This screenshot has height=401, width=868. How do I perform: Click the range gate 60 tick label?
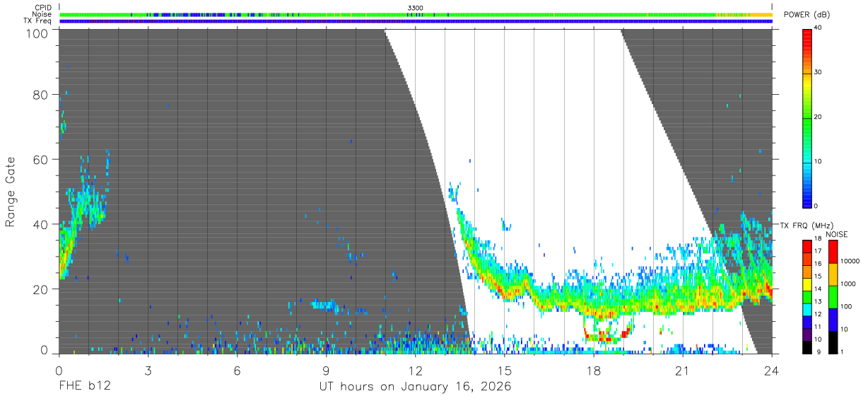41,160
